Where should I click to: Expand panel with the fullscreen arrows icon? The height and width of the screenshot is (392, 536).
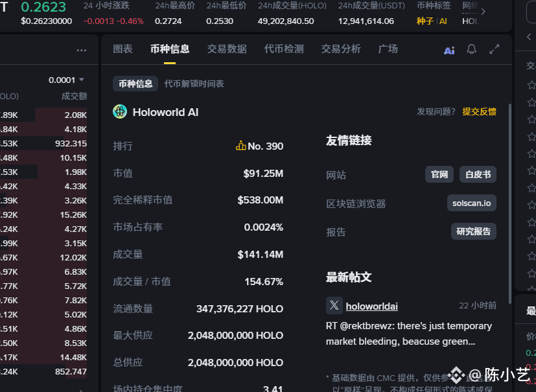(x=495, y=49)
